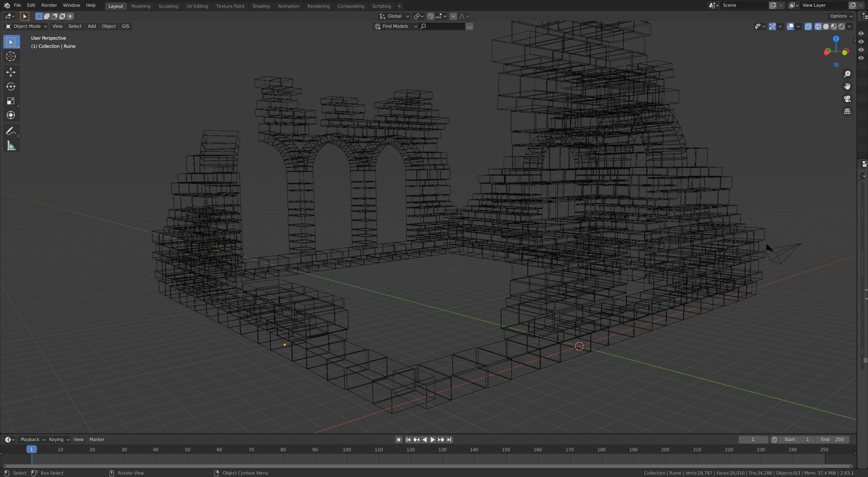Click the End frame field
The width and height of the screenshot is (868, 477).
tap(832, 440)
